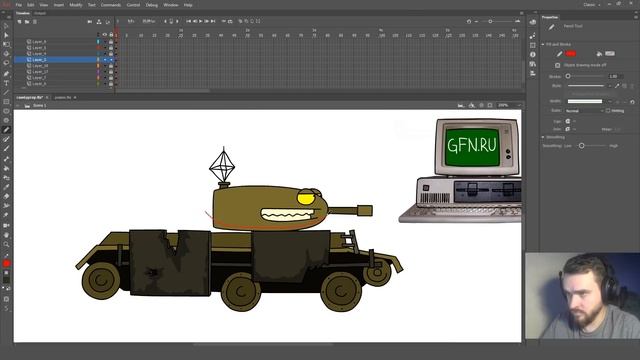640x360 pixels.
Task: Click the stroke size value field
Action: (615, 76)
